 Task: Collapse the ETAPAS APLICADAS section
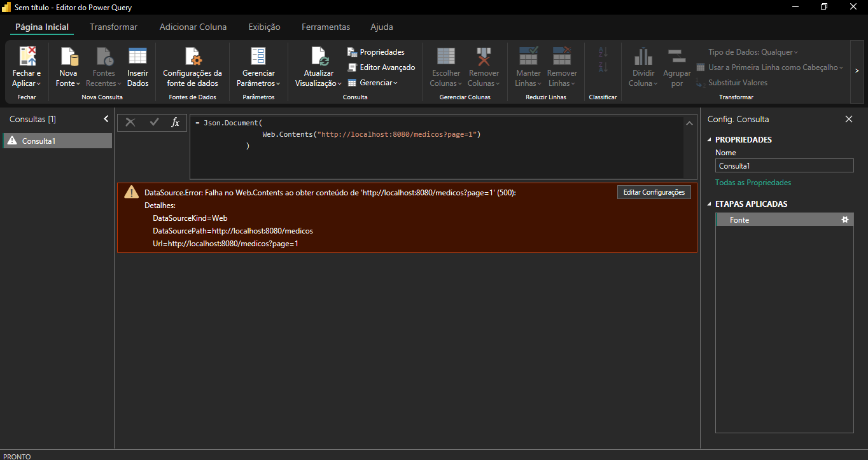click(x=710, y=204)
